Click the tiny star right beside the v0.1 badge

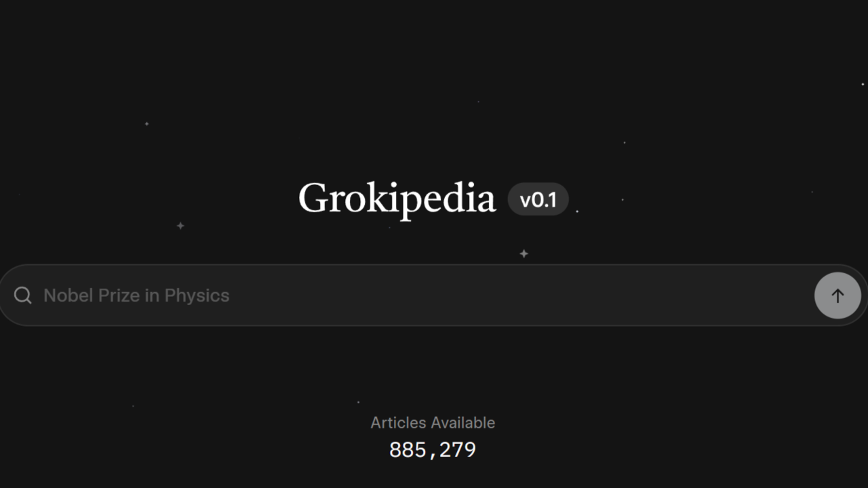577,211
